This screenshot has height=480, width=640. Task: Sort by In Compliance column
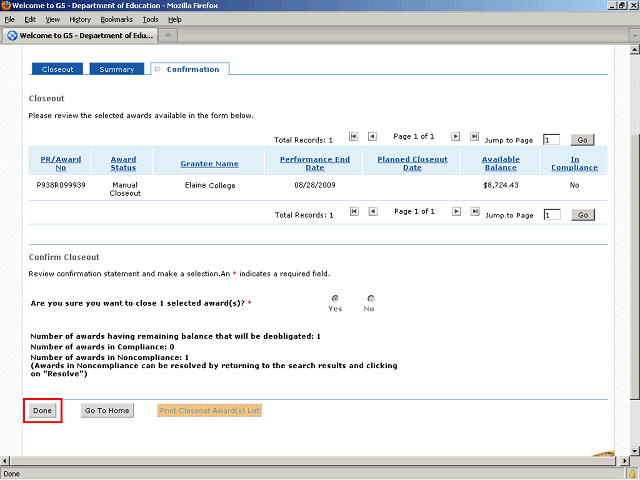point(574,163)
